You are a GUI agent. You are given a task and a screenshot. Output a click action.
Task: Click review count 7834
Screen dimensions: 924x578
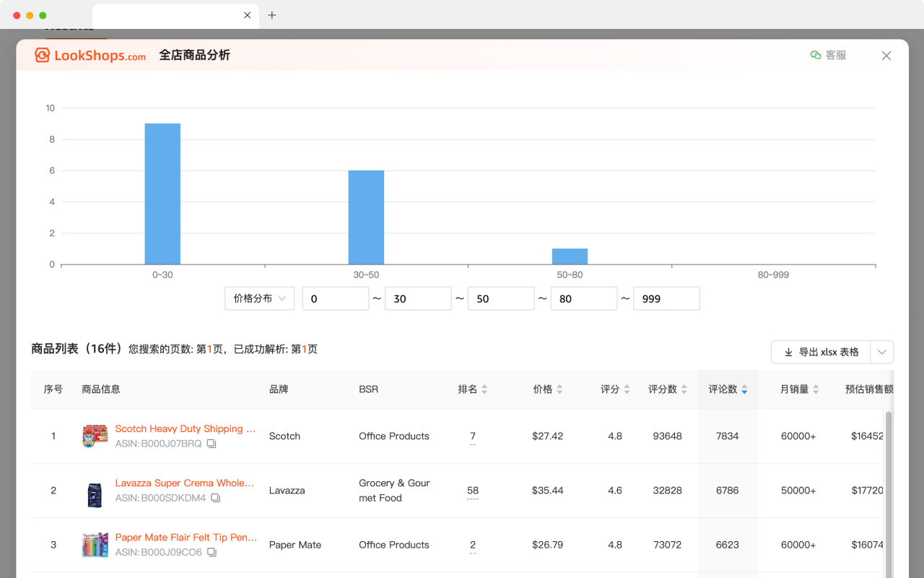(x=728, y=436)
